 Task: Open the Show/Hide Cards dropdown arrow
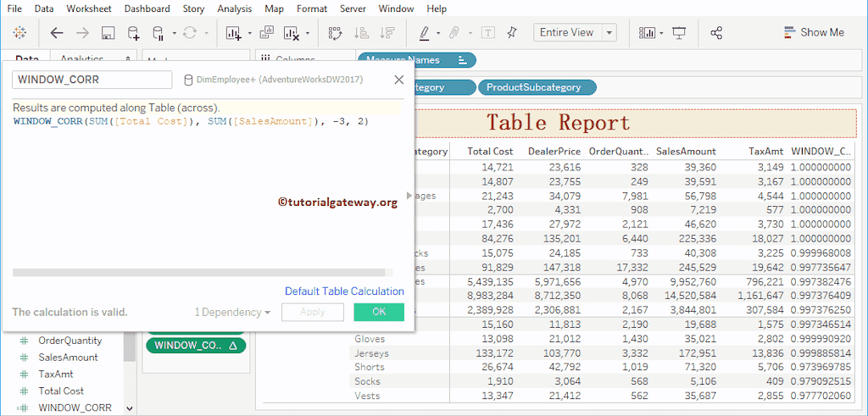[x=661, y=33]
